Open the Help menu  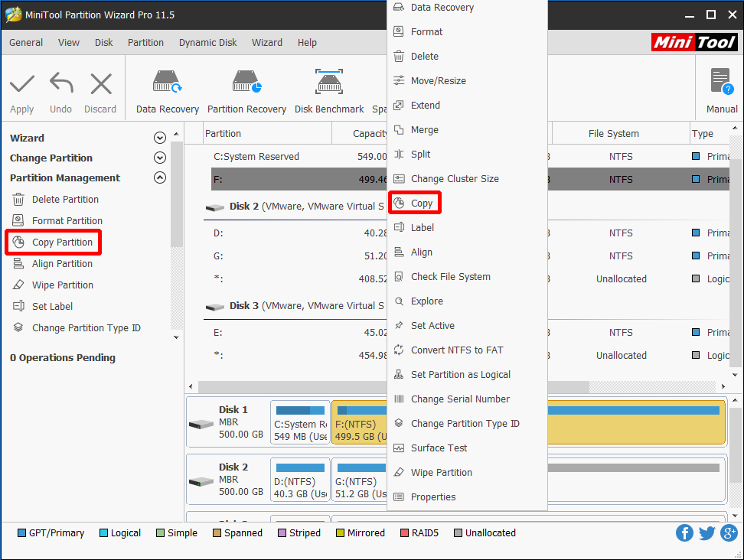click(x=307, y=43)
